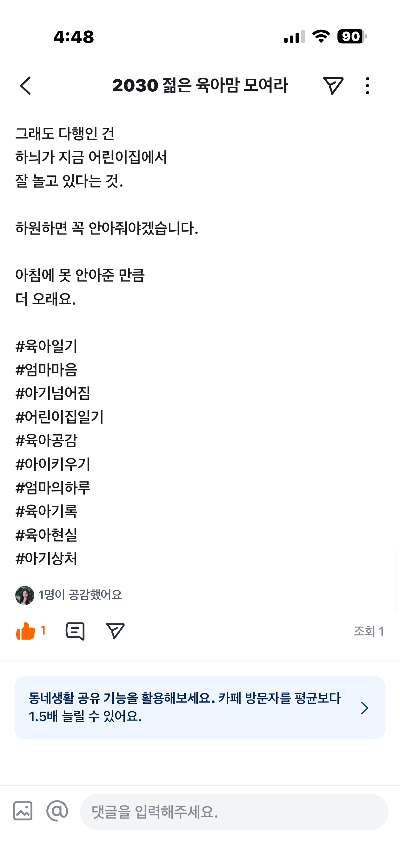This screenshot has height=868, width=400.
Task: Select the #엄마마음 hashtag
Action: [47, 370]
